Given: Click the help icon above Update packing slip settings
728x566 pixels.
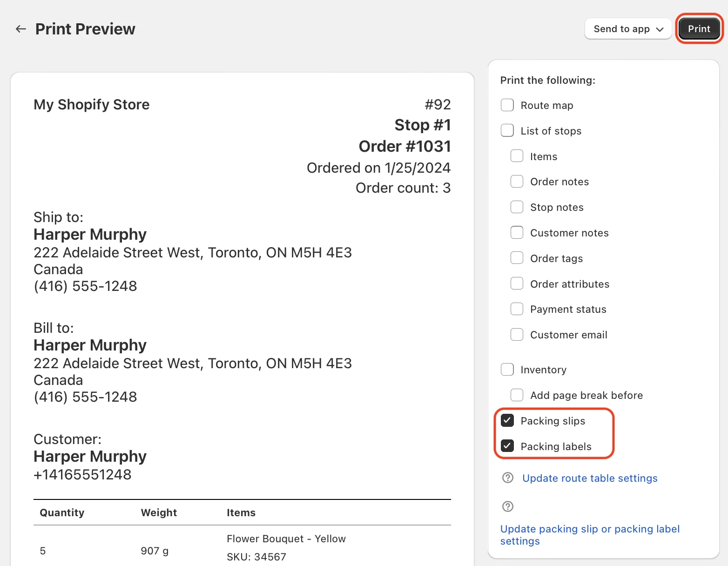Looking at the screenshot, I should pyautogui.click(x=508, y=506).
